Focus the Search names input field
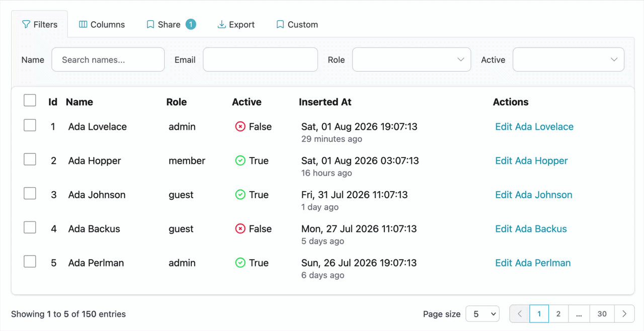 point(108,60)
